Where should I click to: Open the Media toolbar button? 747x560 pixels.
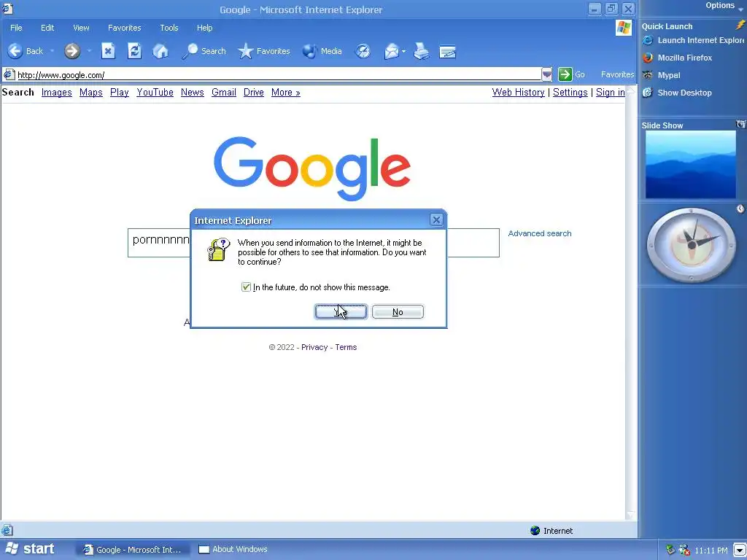coord(322,51)
